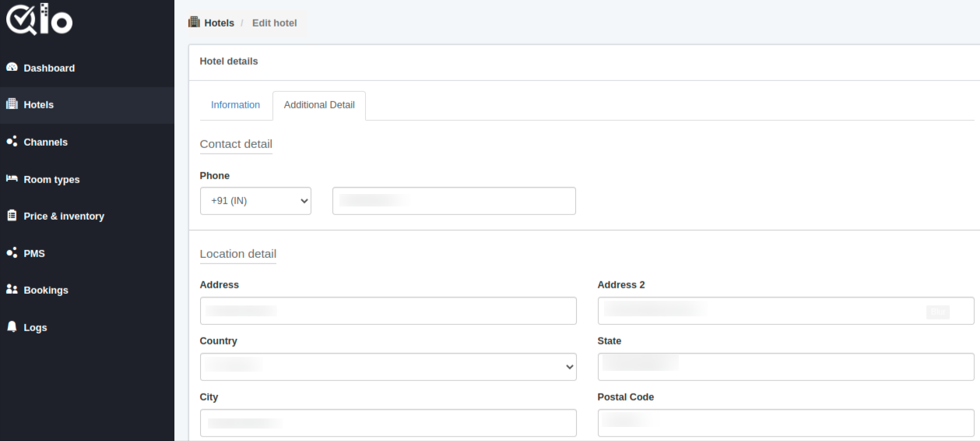Focus the Phone number input field
This screenshot has width=980, height=441.
click(x=454, y=200)
